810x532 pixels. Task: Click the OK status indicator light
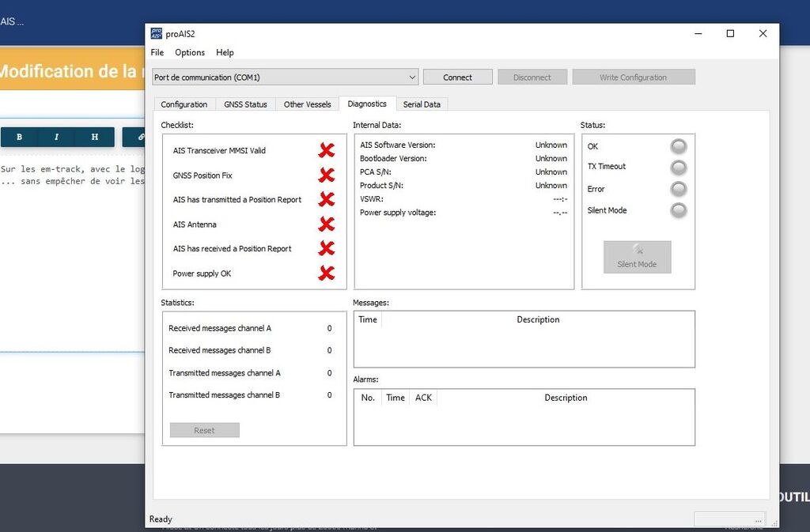(678, 146)
